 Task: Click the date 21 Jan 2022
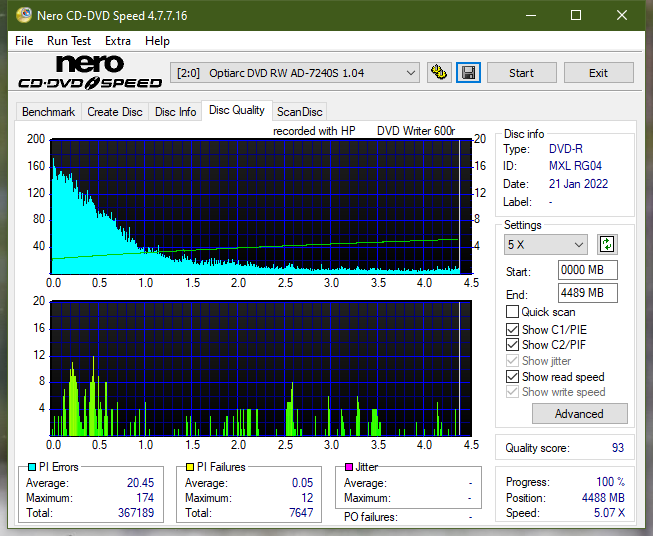pos(578,184)
